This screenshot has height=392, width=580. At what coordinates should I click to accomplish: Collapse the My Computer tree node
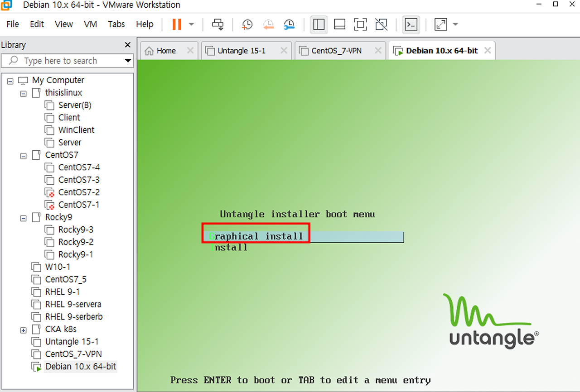point(10,81)
